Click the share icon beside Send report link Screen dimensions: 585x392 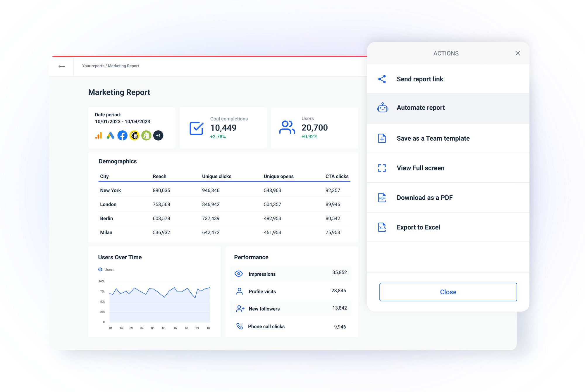[x=382, y=79]
